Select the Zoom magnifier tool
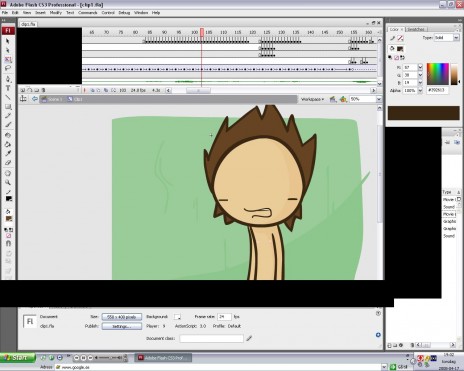The image size is (464, 371). [8, 183]
